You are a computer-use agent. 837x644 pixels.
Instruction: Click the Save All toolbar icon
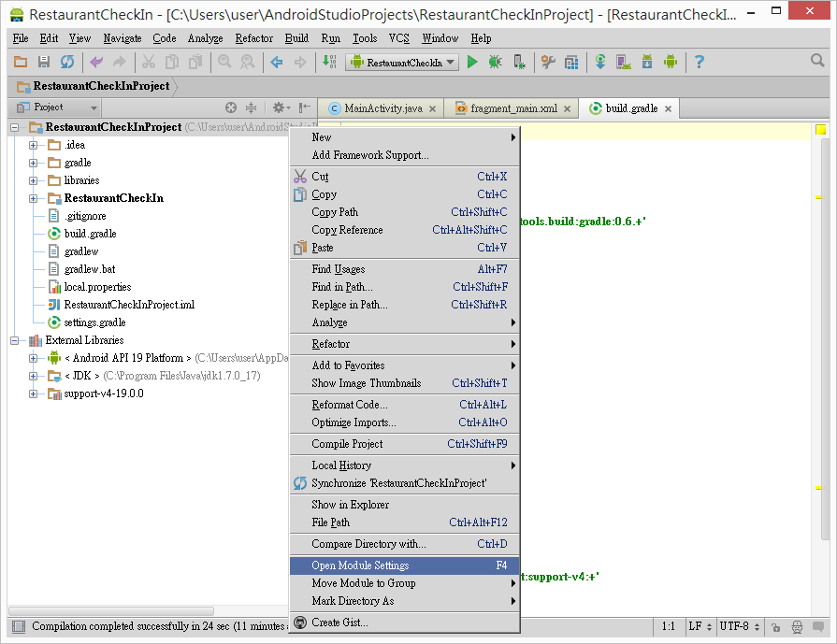coord(43,62)
